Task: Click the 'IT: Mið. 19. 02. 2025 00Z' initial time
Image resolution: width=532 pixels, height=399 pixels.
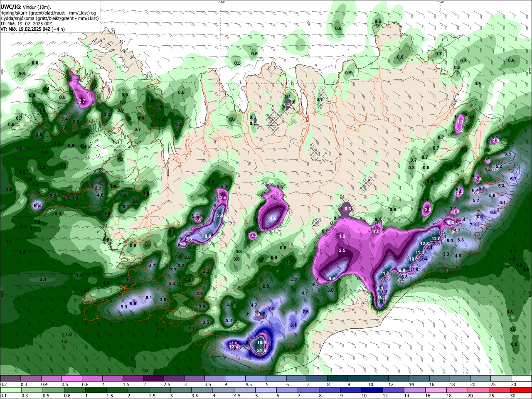Action: click(26, 24)
